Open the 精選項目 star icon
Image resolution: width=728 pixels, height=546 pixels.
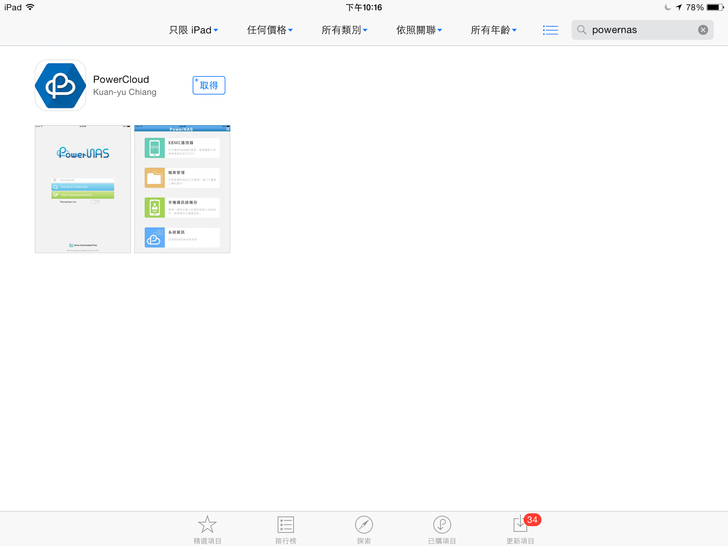pyautogui.click(x=207, y=525)
